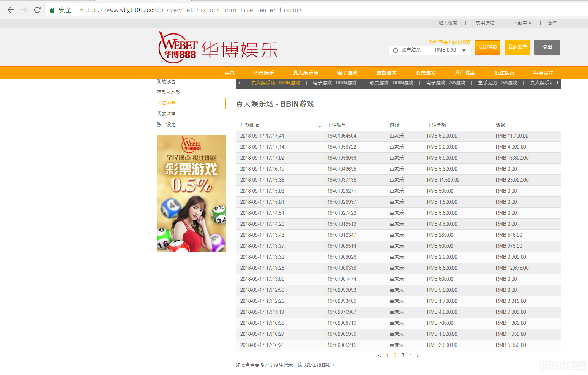This screenshot has height=375, width=588.
Task: Reload the page with refresh icon
Action: point(37,10)
